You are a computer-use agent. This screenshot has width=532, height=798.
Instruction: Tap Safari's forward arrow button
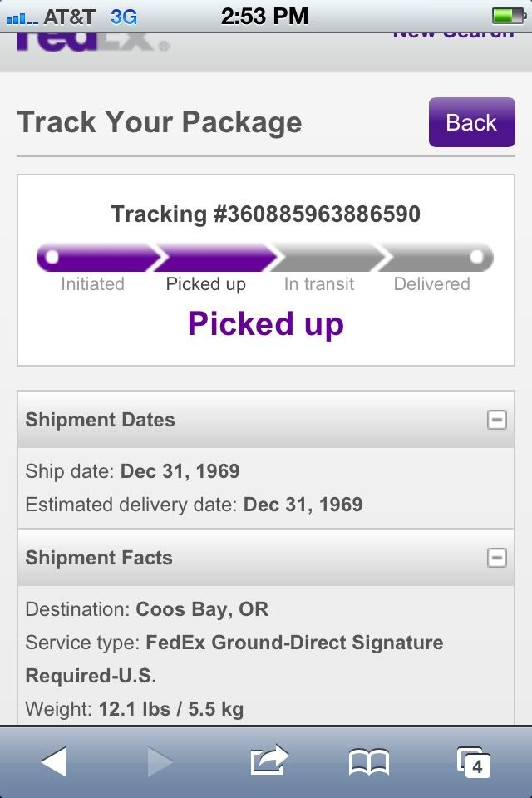pos(160,761)
